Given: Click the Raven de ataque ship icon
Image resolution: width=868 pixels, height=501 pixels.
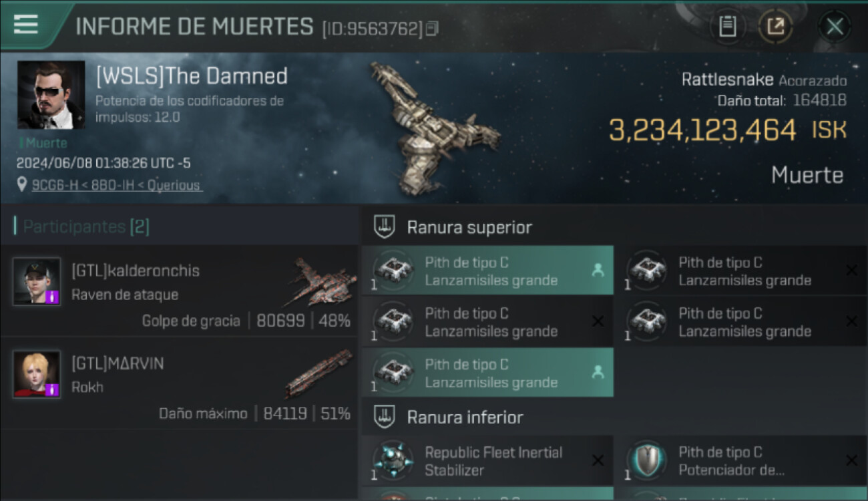Looking at the screenshot, I should tap(322, 283).
